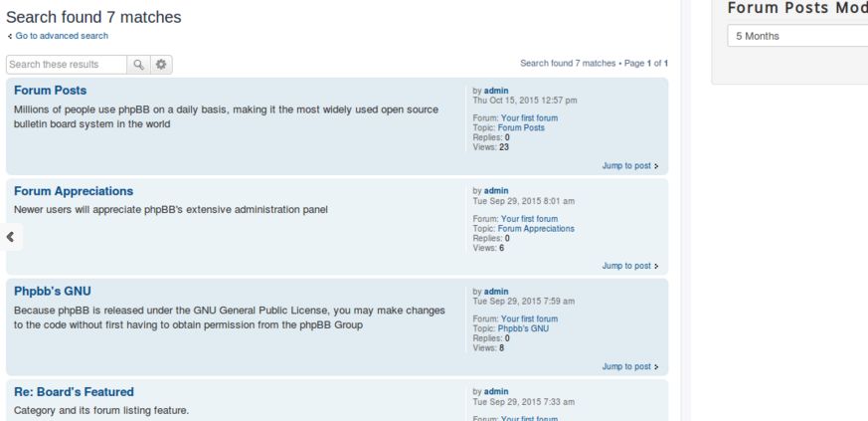Screen dimensions: 868x421
Task: Jump to post for Forum Posts result
Action: click(x=630, y=165)
